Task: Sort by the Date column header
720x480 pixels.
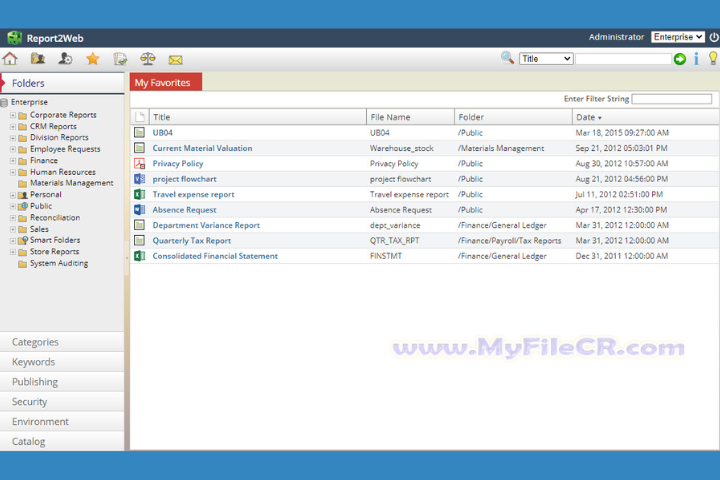Action: pos(646,117)
